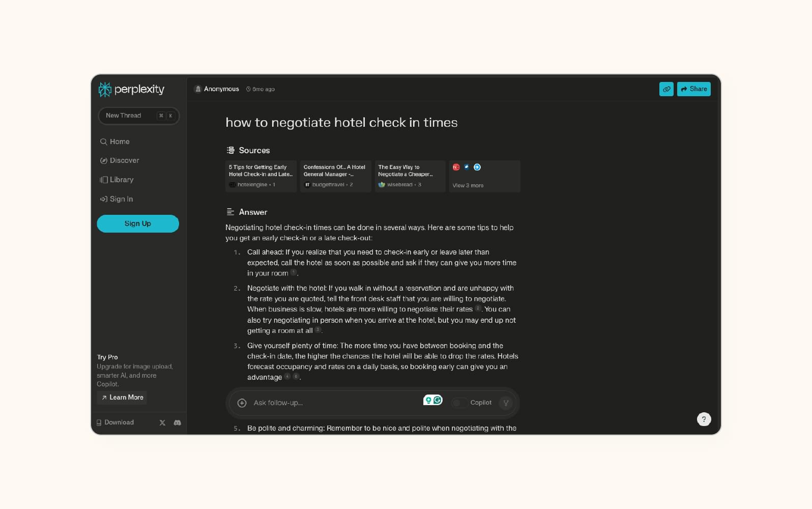Open the wisebread source card
This screenshot has height=509, width=812.
(410, 176)
